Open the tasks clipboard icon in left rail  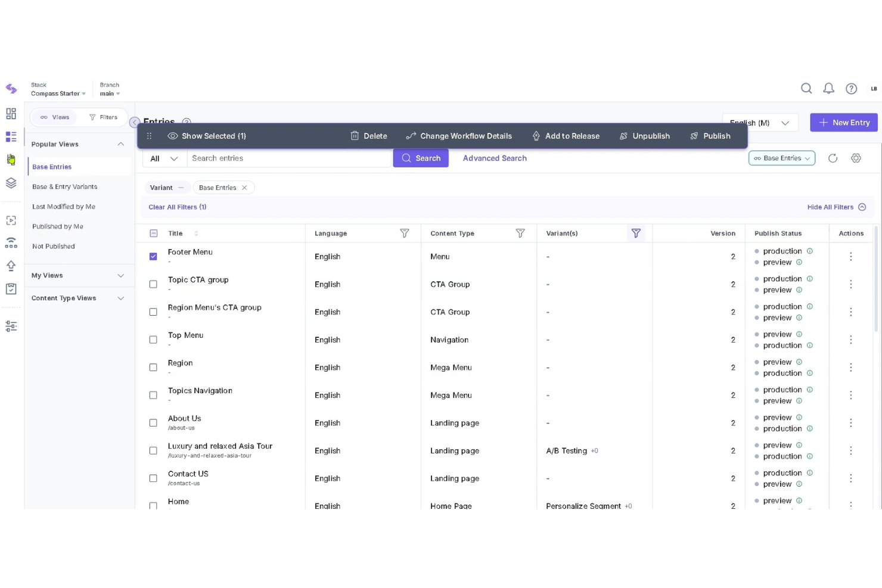pyautogui.click(x=11, y=289)
